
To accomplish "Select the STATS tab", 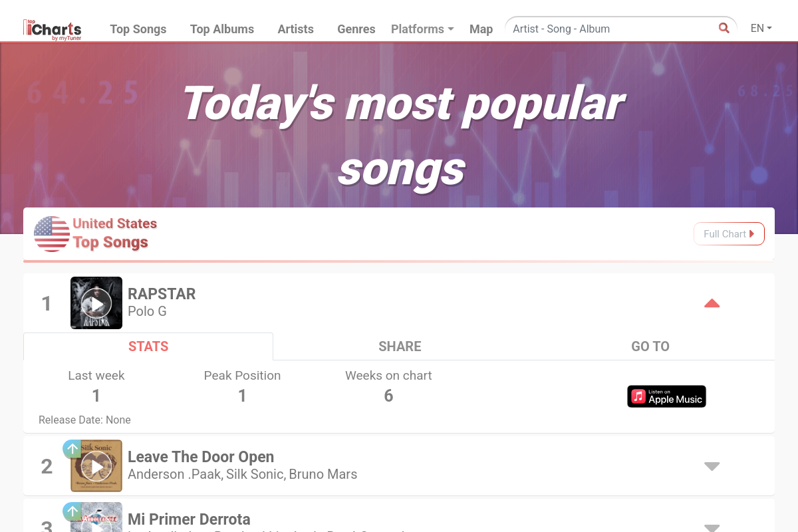I will [148, 346].
